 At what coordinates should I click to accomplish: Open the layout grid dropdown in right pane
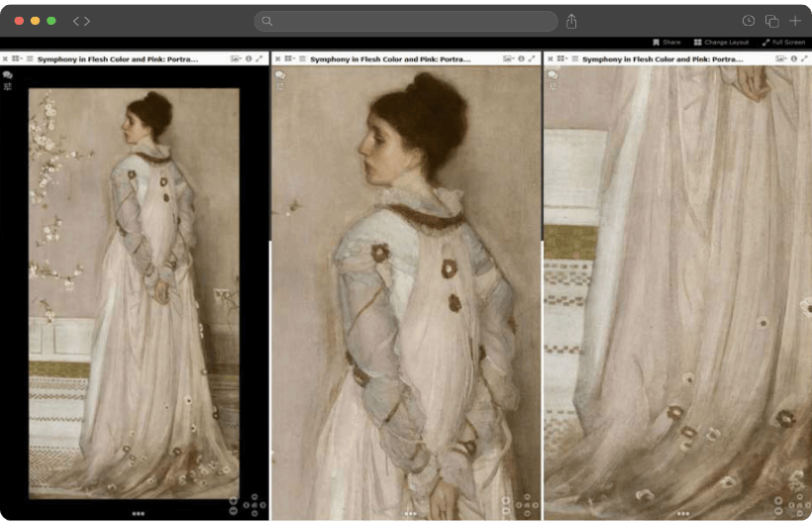pos(561,58)
